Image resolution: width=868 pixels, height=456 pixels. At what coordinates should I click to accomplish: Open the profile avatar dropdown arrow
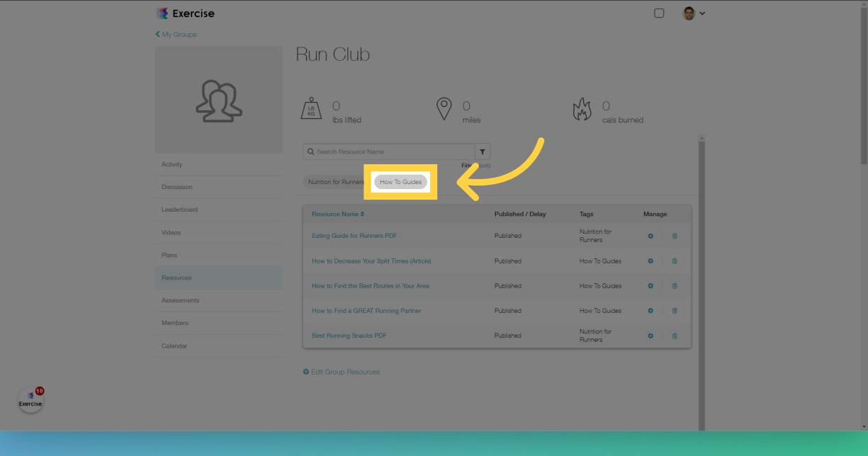tap(702, 13)
